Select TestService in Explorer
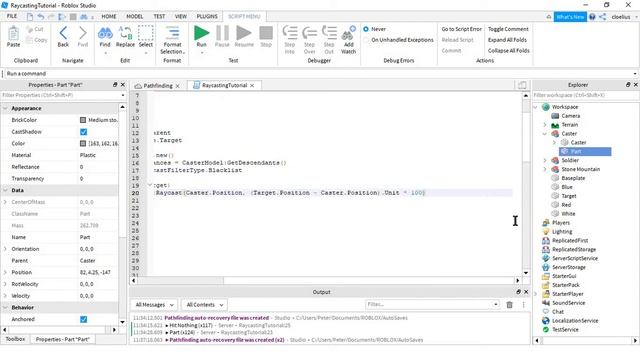The image size is (640, 360). [x=565, y=329]
